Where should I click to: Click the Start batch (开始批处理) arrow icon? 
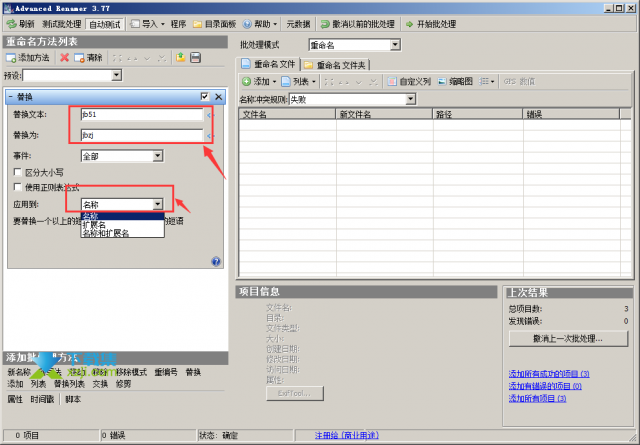click(x=409, y=24)
